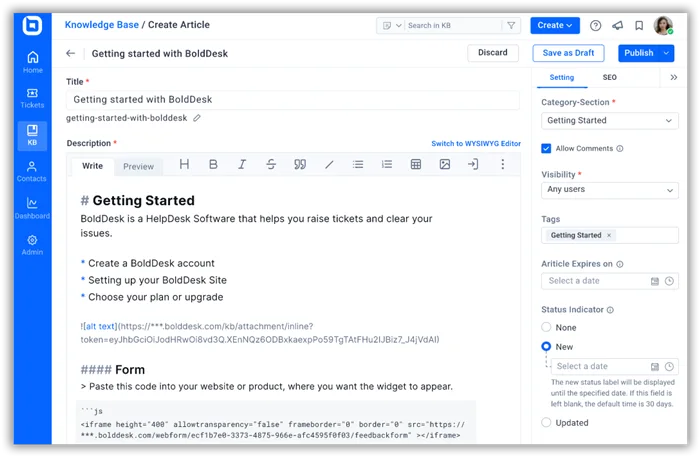Toggle the Allow Comments checkbox

tap(546, 148)
